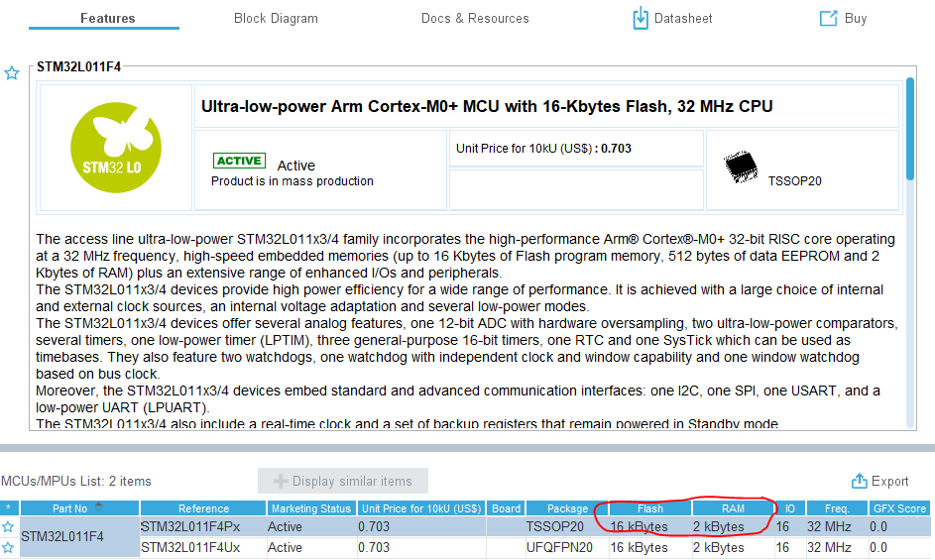Screen dimensions: 935x560
Task: Toggle favorite star for STM32L011F4Ux row
Action: tap(8, 547)
